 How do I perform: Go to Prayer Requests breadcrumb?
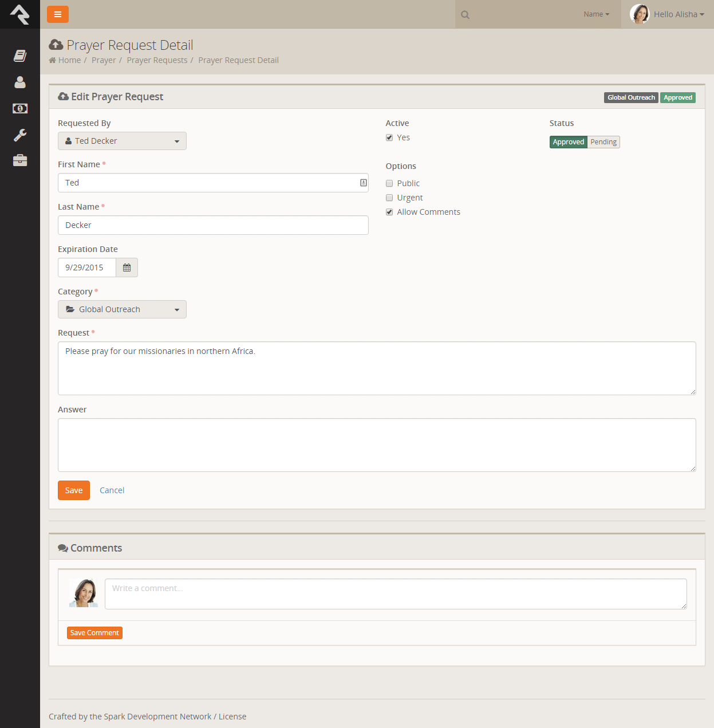tap(157, 60)
